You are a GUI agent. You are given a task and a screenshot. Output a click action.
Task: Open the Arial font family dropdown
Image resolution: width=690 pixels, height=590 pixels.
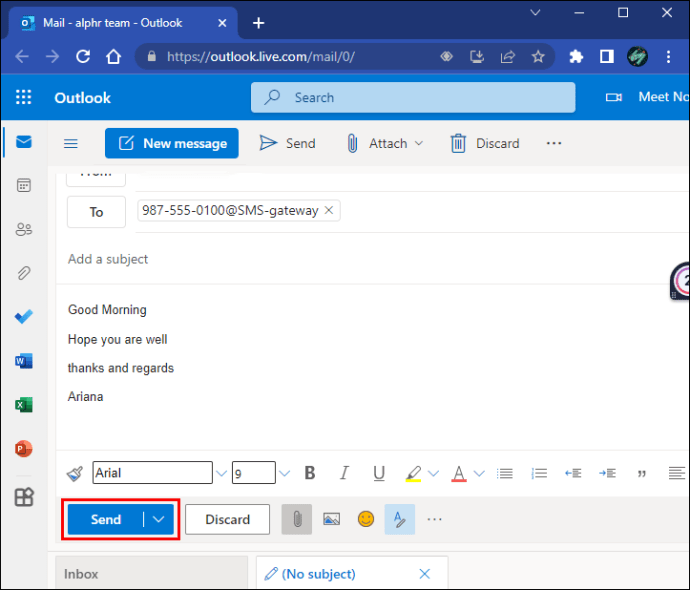[153, 473]
